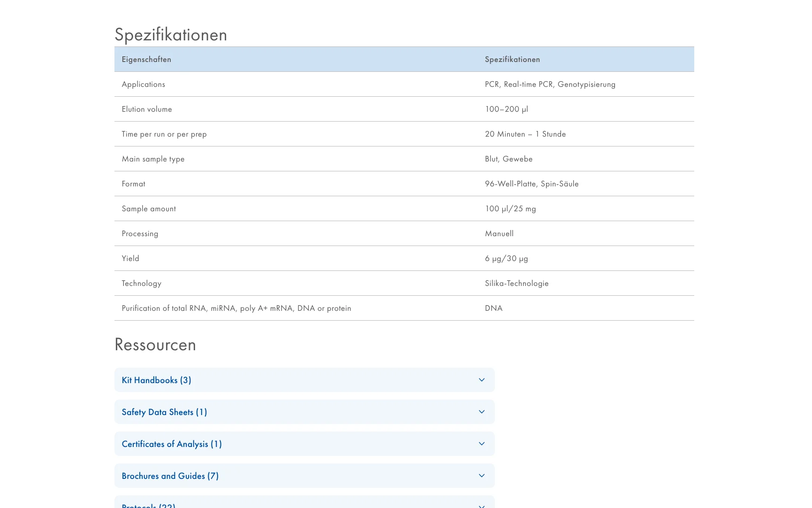Select the value '20 Minuten – 1 Stunde'

(x=525, y=134)
